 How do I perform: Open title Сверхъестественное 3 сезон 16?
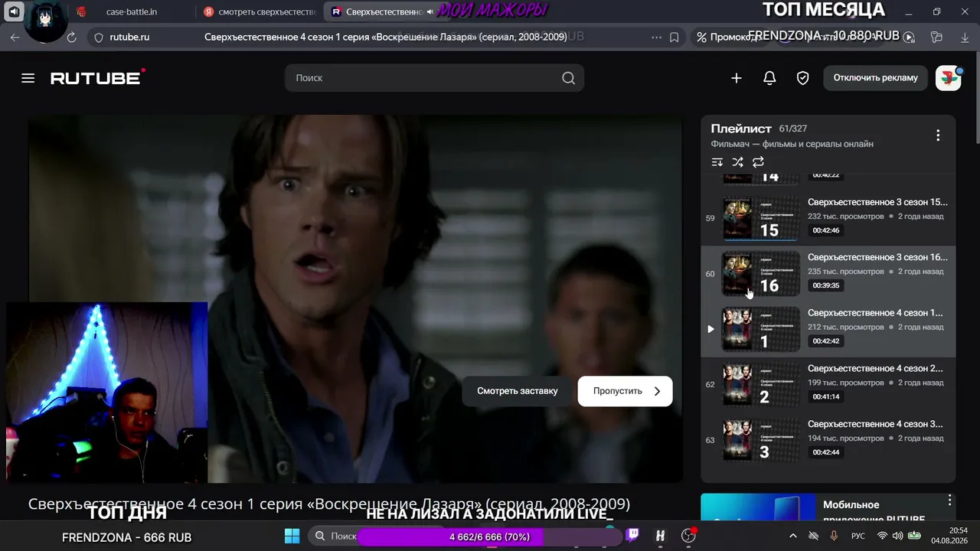[877, 258]
